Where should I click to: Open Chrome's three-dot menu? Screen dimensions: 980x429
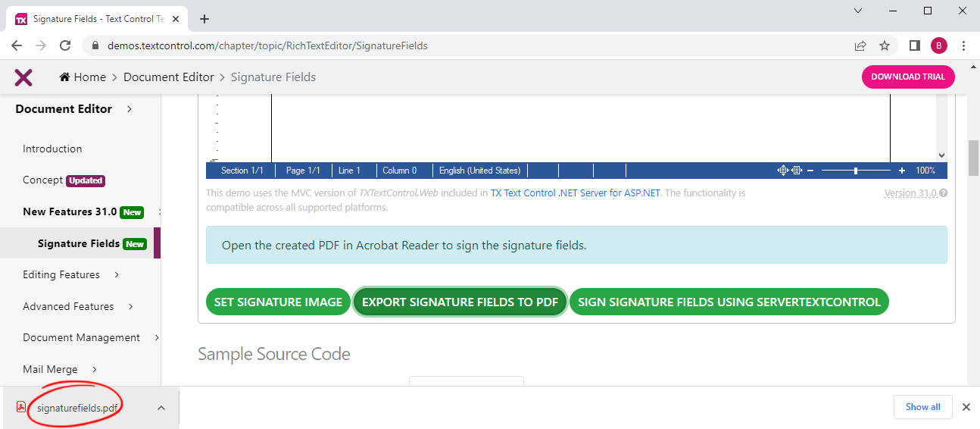(963, 45)
